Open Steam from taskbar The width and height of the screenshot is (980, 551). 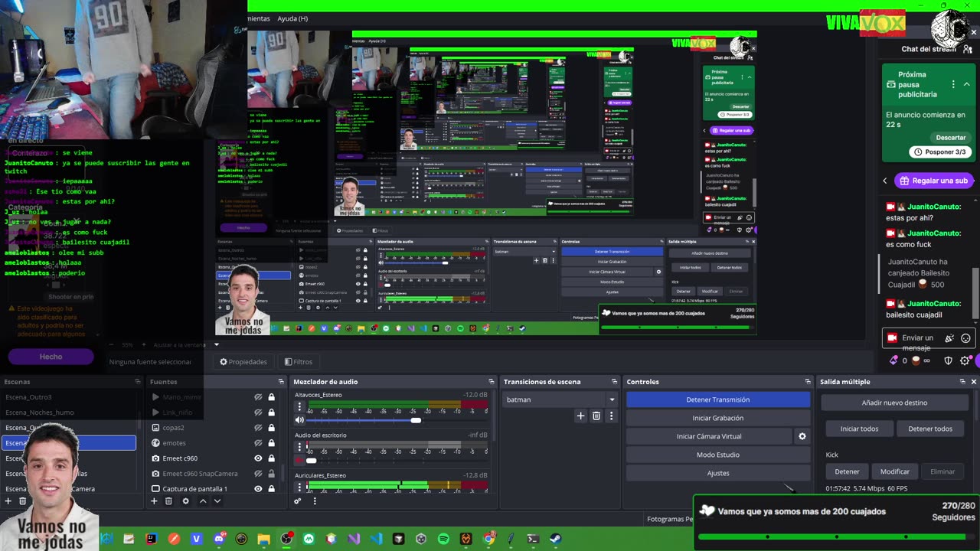pyautogui.click(x=556, y=539)
